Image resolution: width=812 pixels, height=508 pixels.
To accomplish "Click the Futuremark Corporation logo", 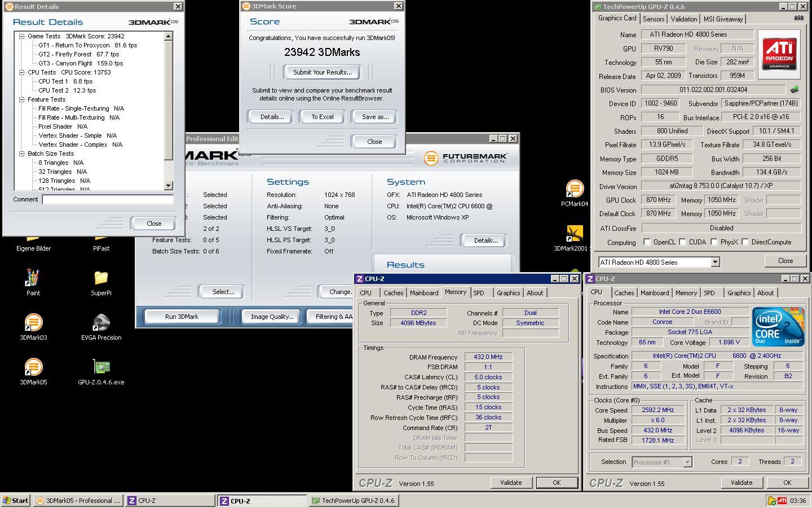I will point(466,158).
